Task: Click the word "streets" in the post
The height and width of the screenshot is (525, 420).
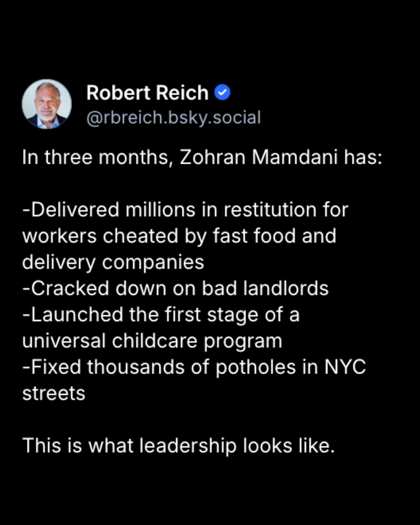Action: 54,393
